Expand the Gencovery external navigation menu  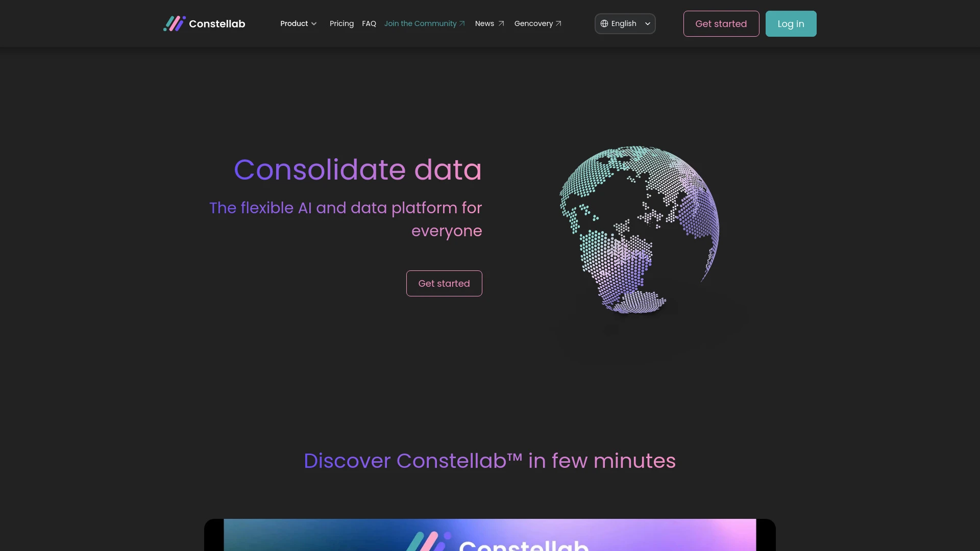(537, 23)
